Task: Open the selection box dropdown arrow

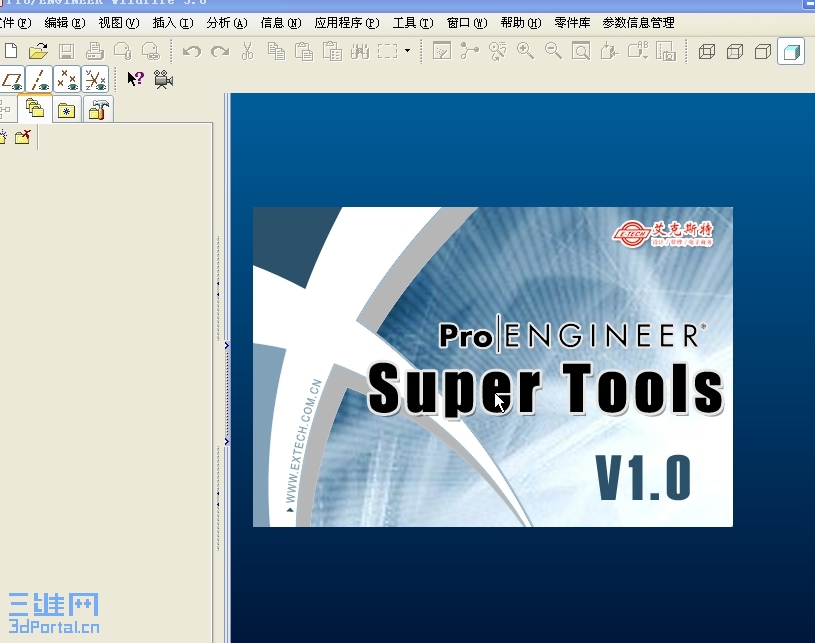Action: click(x=407, y=50)
